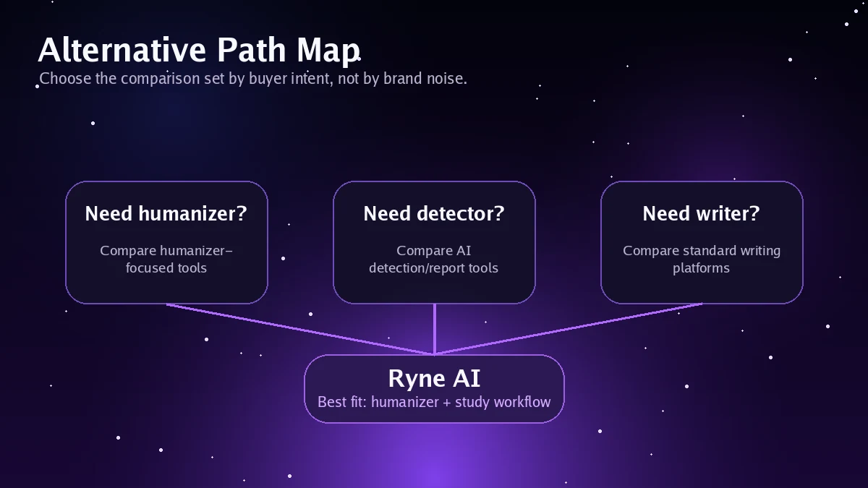Click 'Compare standard writing platforms' text
The height and width of the screenshot is (488, 868).
tap(702, 260)
